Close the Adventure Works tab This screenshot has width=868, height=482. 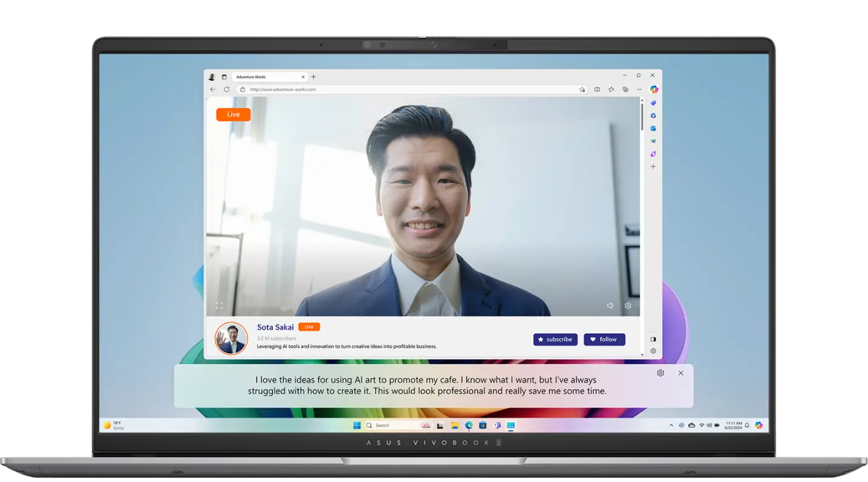click(303, 77)
